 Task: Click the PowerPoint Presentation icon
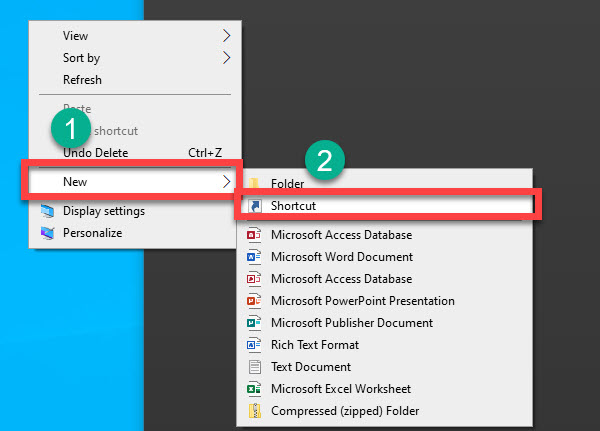coord(254,300)
